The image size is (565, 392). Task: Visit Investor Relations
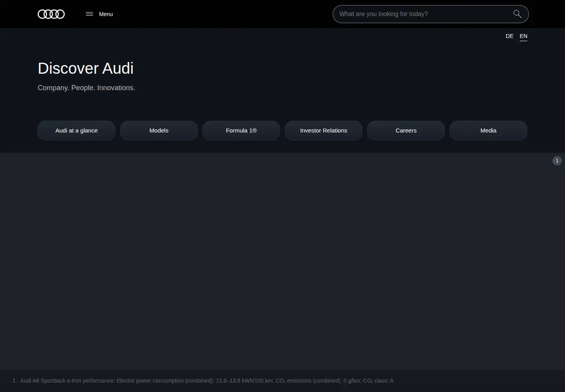click(x=324, y=131)
